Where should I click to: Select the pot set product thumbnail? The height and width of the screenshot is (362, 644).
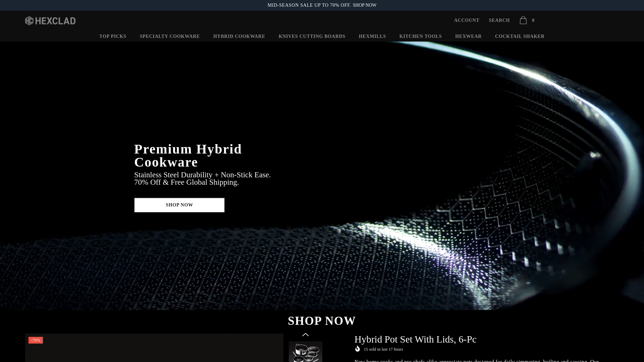pyautogui.click(x=306, y=352)
